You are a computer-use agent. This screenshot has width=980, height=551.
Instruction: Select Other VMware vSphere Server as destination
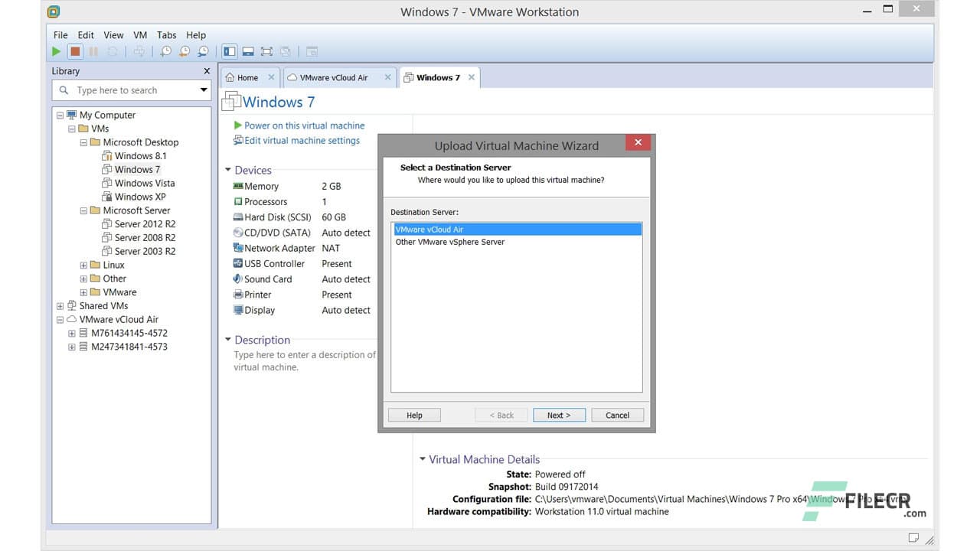click(x=451, y=241)
